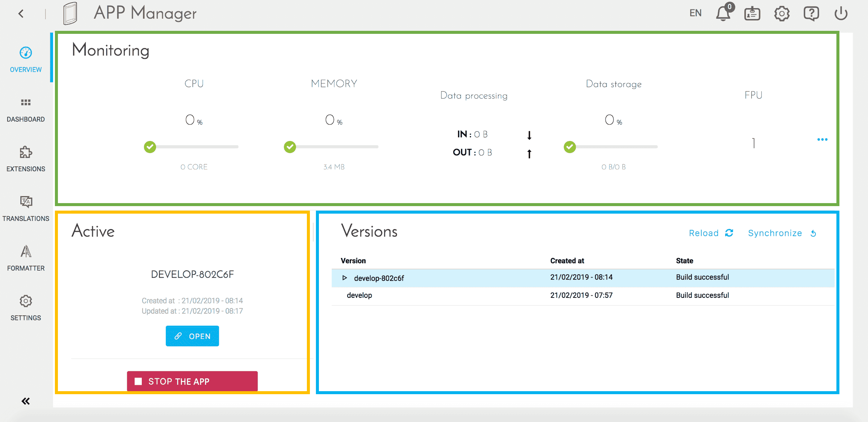Click the State column header
Image resolution: width=868 pixels, height=422 pixels.
click(x=684, y=261)
